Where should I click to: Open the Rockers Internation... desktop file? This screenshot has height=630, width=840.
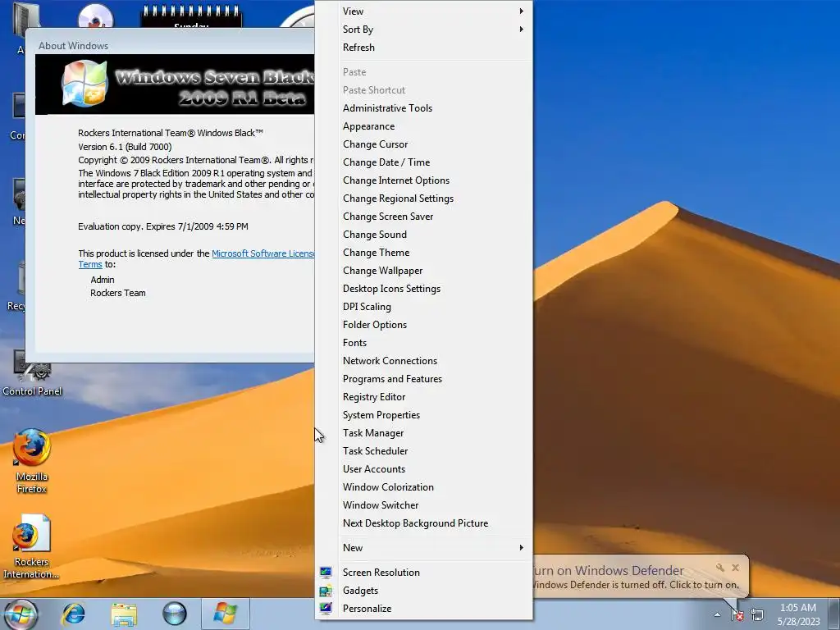[x=32, y=546]
